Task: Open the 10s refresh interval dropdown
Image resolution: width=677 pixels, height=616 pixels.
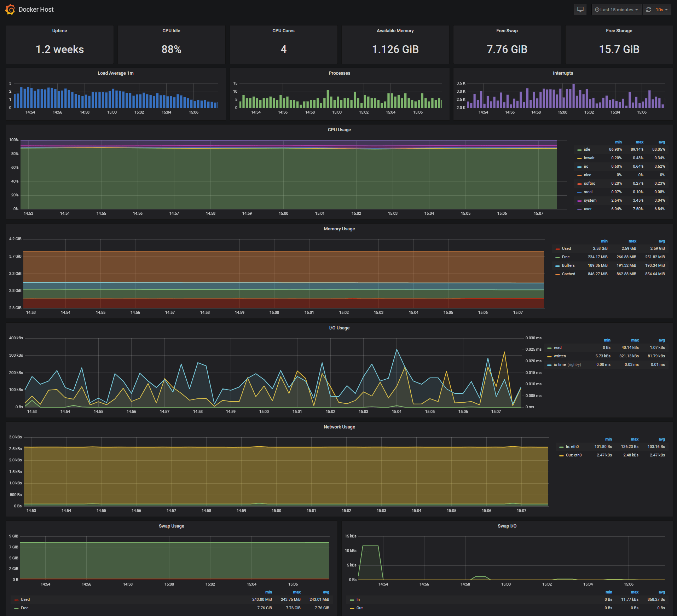Action: pyautogui.click(x=661, y=10)
